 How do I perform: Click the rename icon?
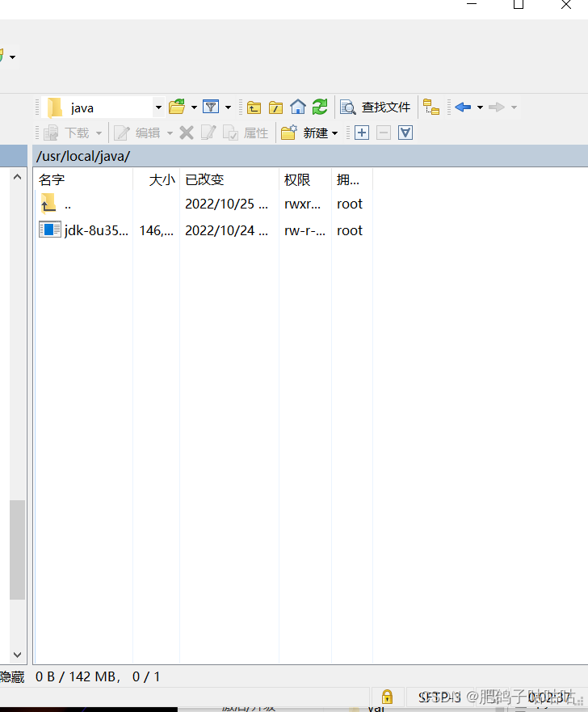coord(208,133)
